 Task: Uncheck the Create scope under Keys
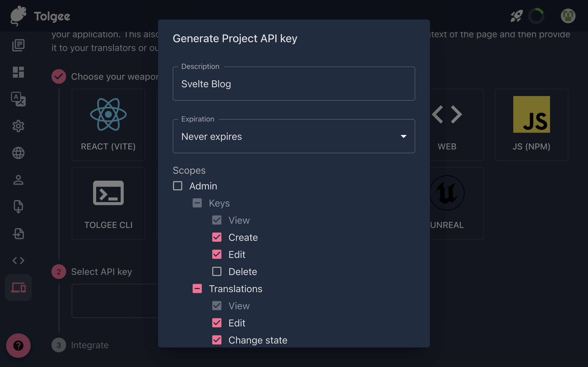(x=217, y=237)
